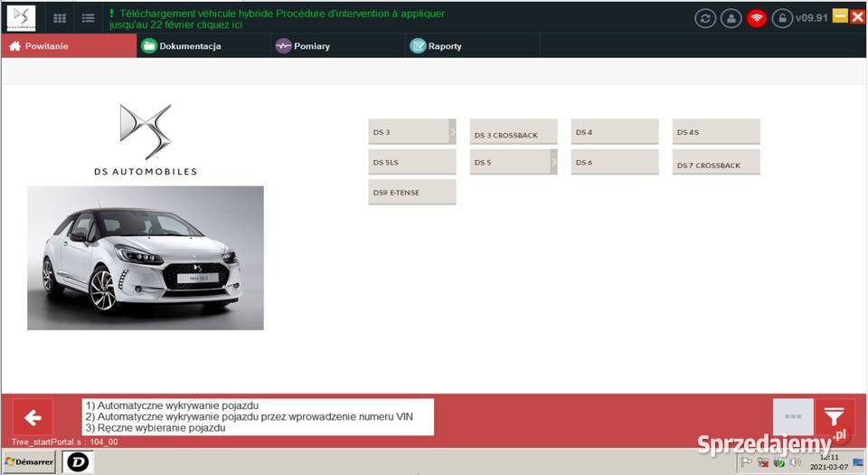The height and width of the screenshot is (475, 868).
Task: Click the VIN number detection line
Action: point(250,416)
